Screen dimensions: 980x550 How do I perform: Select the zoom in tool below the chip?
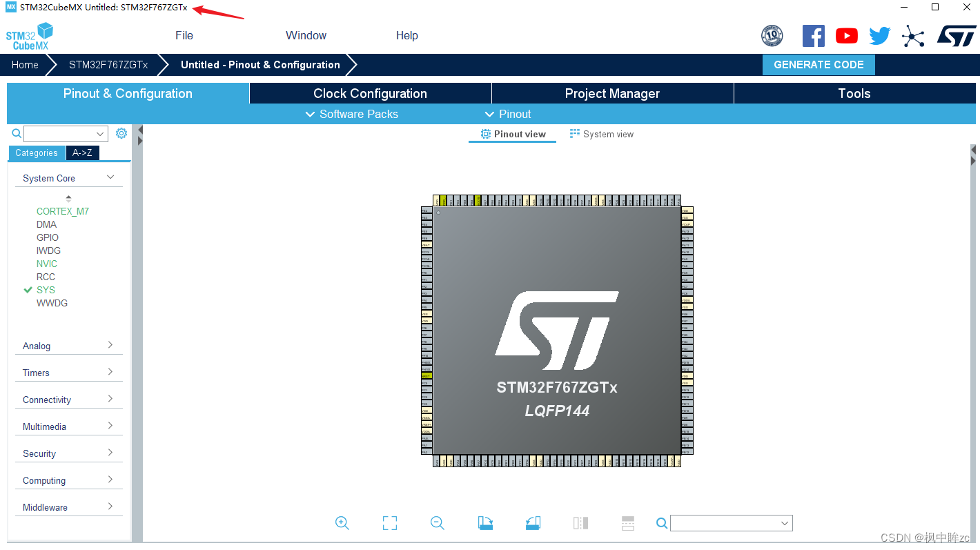342,522
